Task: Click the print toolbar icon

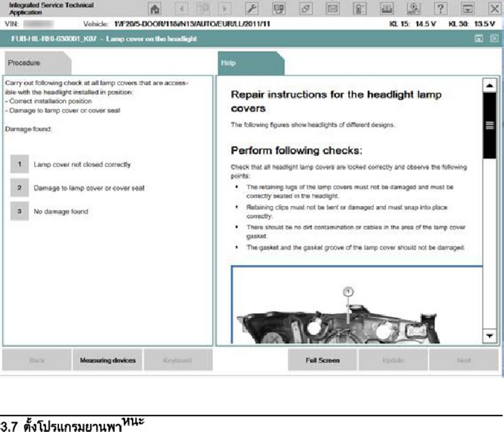Action: point(387,9)
